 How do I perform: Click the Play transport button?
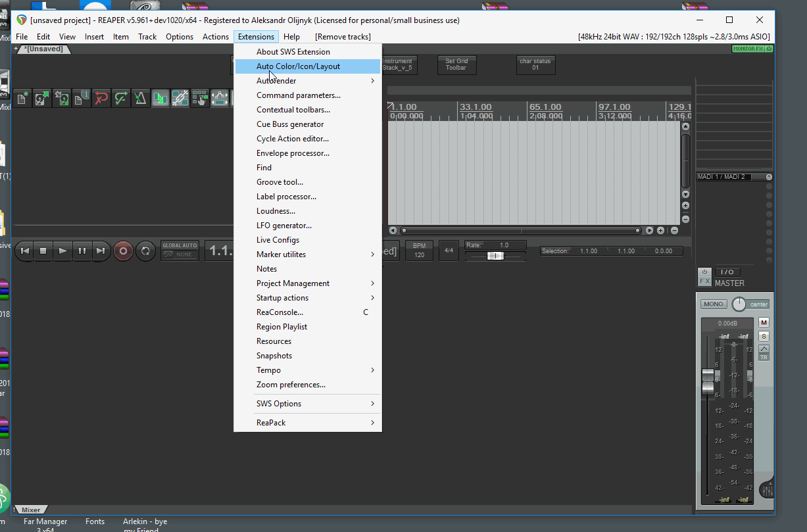tap(62, 251)
